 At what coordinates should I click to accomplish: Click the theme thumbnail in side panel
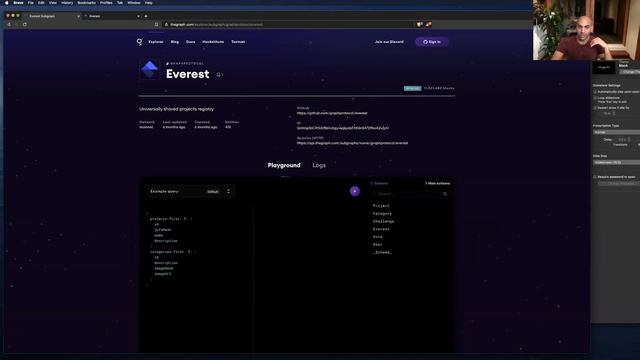pyautogui.click(x=604, y=67)
